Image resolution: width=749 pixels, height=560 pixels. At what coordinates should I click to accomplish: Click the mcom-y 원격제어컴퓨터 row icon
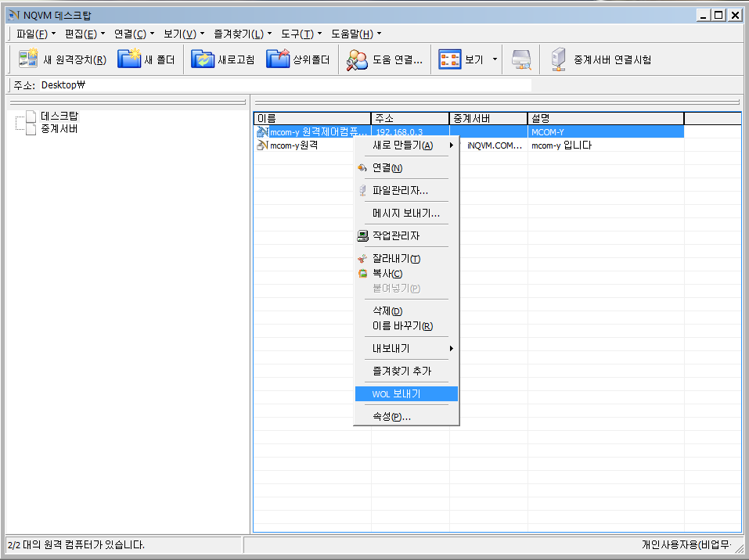click(262, 131)
